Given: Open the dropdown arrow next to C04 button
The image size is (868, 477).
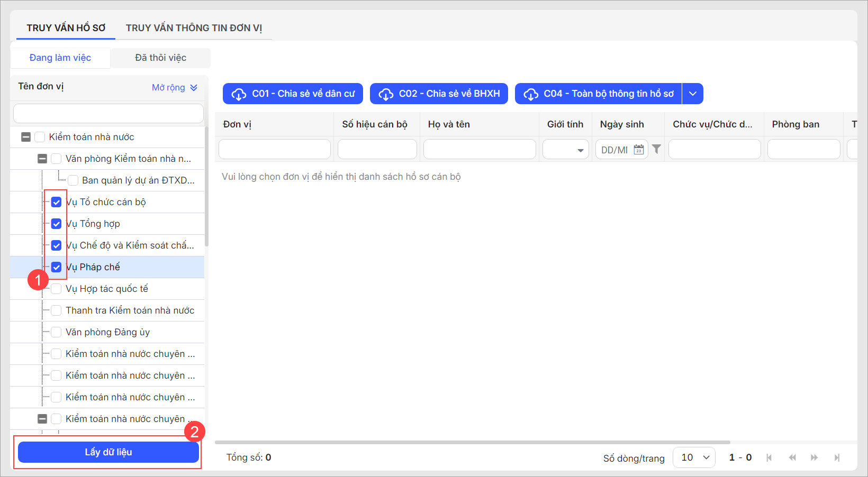Looking at the screenshot, I should coord(692,94).
